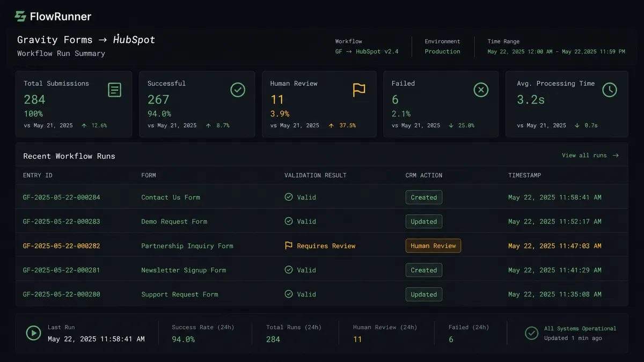
Task: Click down arrow beside 25.0% change
Action: [x=451, y=125]
